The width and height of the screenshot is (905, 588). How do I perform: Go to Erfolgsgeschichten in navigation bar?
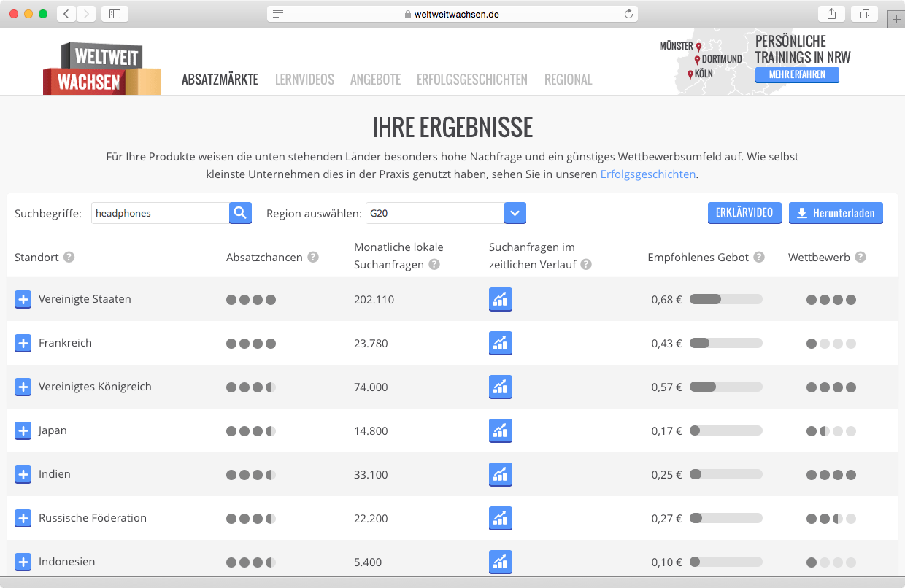point(471,80)
